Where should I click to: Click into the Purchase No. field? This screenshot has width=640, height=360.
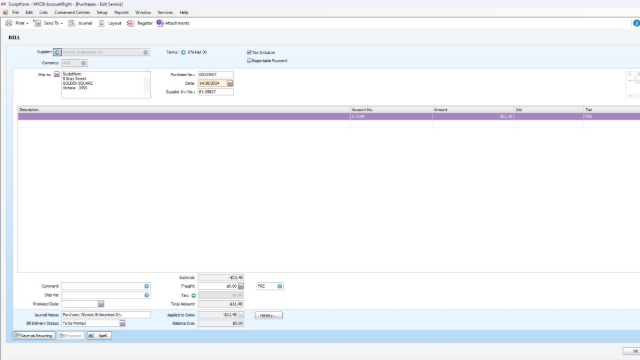(216, 75)
